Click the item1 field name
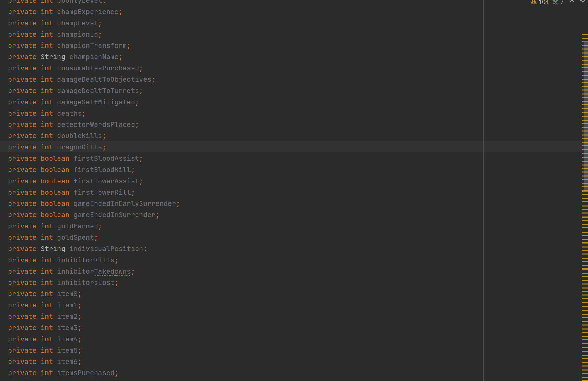 click(67, 305)
